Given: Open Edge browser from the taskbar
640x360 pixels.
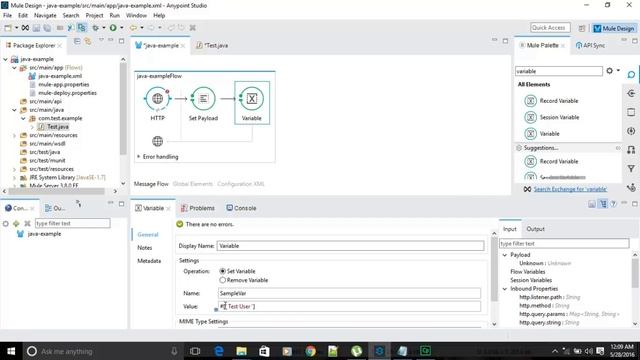Looking at the screenshot, I should (219, 351).
